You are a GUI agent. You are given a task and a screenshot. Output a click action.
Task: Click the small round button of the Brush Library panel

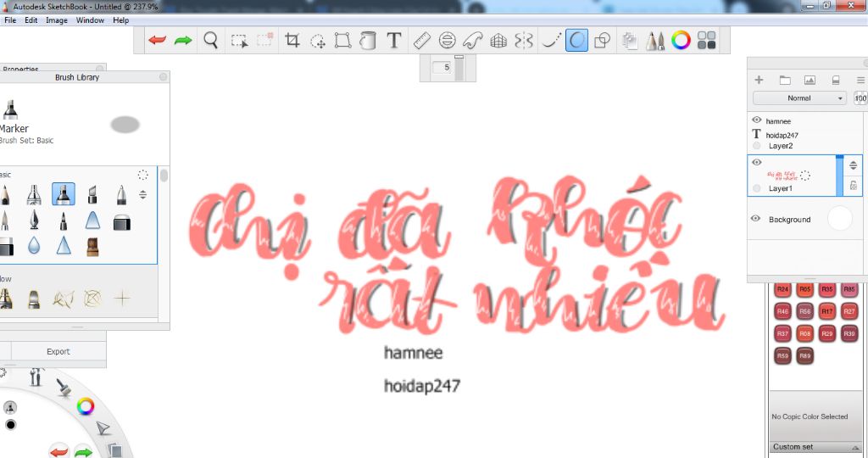(163, 77)
